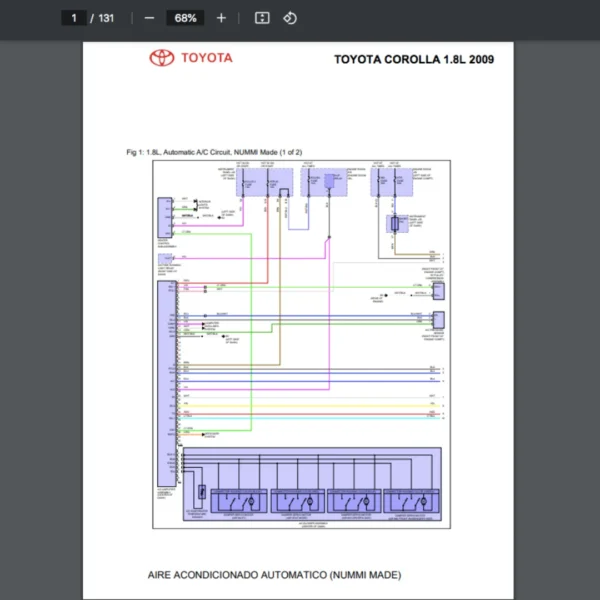Screen dimensions: 600x600
Task: Click the Toyota logo emblem
Action: (x=162, y=58)
